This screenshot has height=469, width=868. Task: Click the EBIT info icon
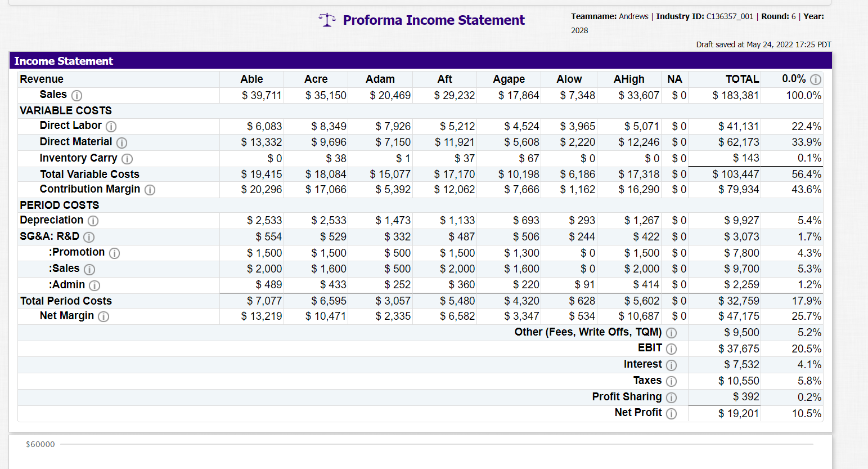click(x=671, y=349)
